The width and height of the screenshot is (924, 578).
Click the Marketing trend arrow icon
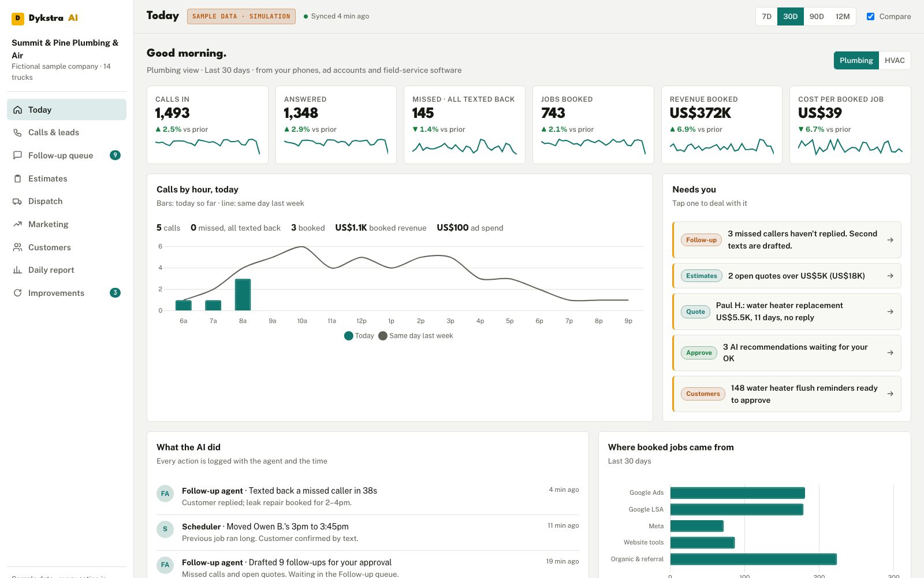(17, 224)
